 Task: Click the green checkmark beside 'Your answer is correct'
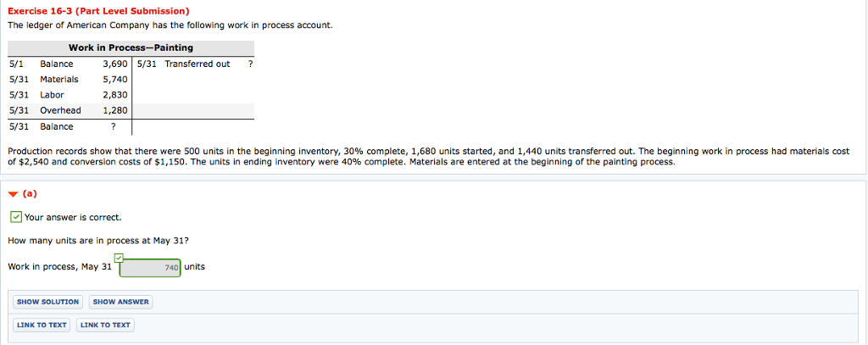[16, 217]
